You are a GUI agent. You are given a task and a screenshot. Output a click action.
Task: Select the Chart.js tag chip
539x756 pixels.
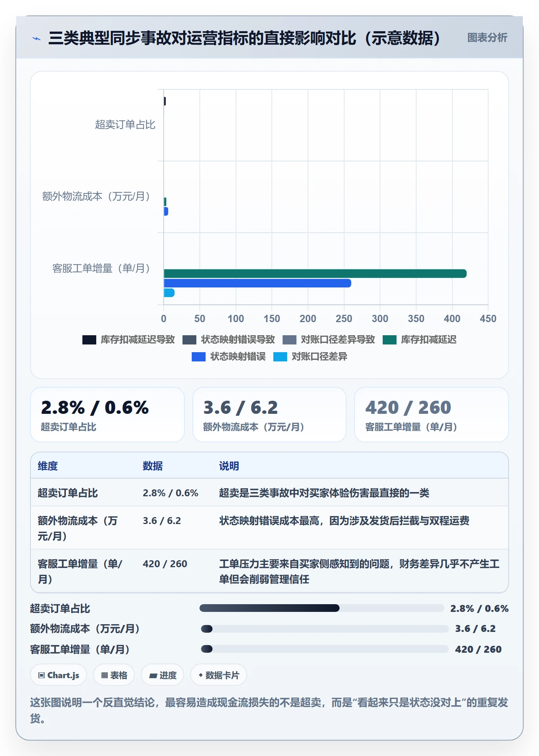coord(59,675)
